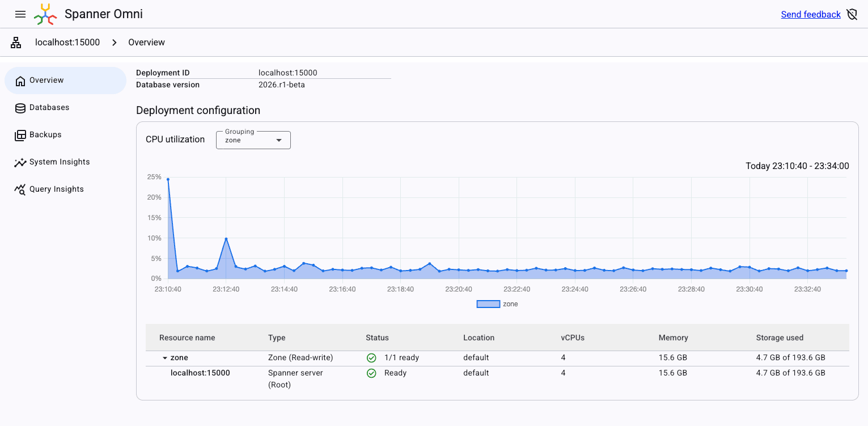Click the localhost:15000 resource name in table
868x426 pixels.
click(200, 373)
